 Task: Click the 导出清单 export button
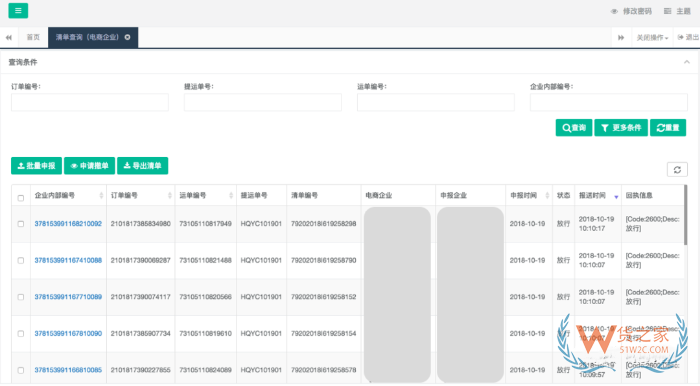[142, 166]
